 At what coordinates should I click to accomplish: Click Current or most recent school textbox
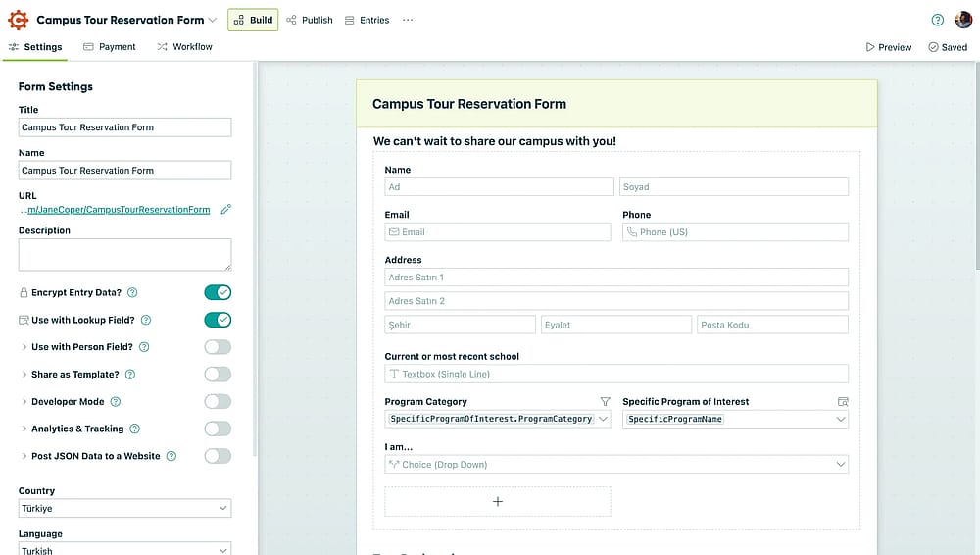616,375
